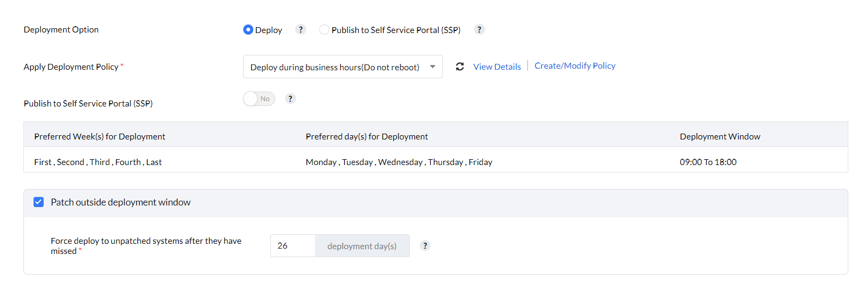The image size is (868, 288).
Task: Click the missed deployment days input showing 26
Action: pyautogui.click(x=293, y=246)
